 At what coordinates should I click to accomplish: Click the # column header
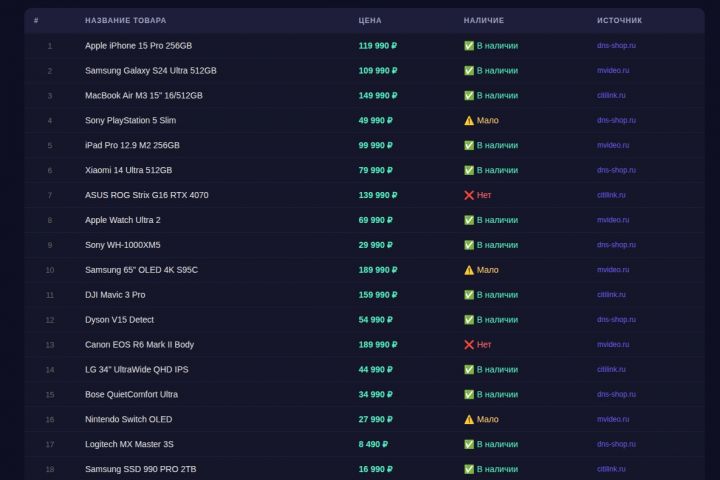(36, 21)
